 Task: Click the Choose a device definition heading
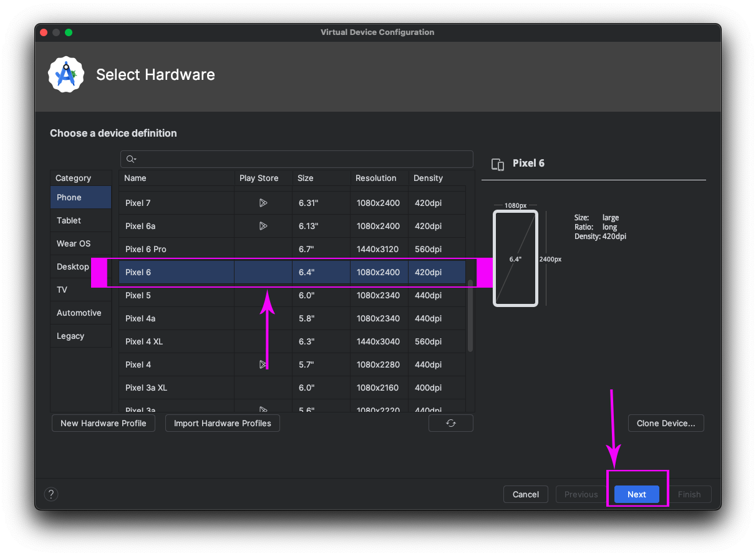click(114, 133)
